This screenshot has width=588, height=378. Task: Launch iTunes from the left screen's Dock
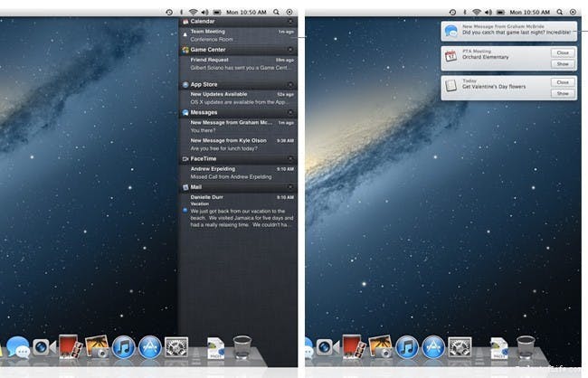pos(124,347)
